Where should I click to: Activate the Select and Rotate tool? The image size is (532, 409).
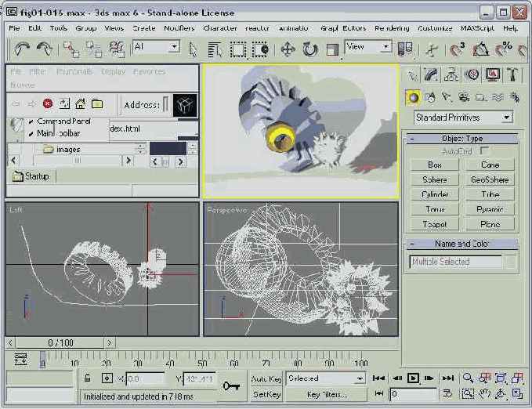click(x=310, y=49)
